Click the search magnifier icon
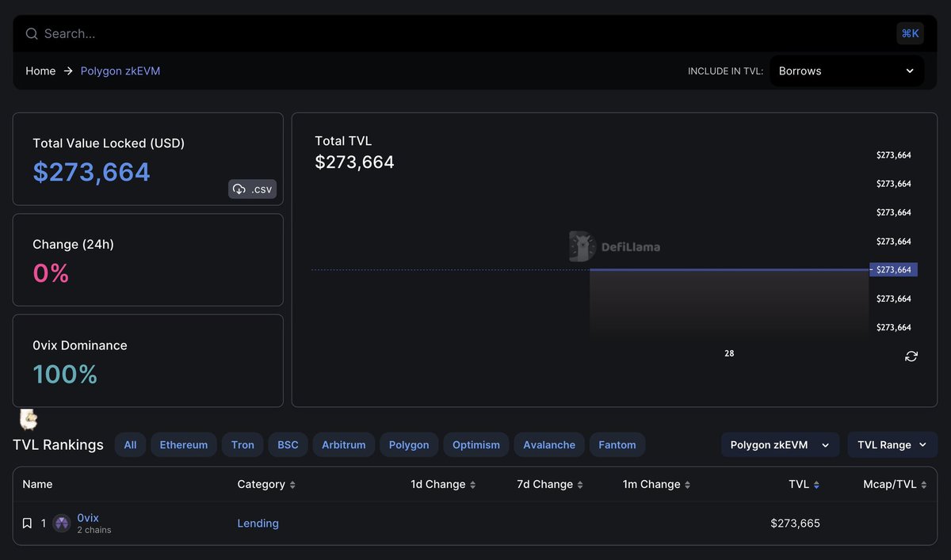 coord(32,33)
